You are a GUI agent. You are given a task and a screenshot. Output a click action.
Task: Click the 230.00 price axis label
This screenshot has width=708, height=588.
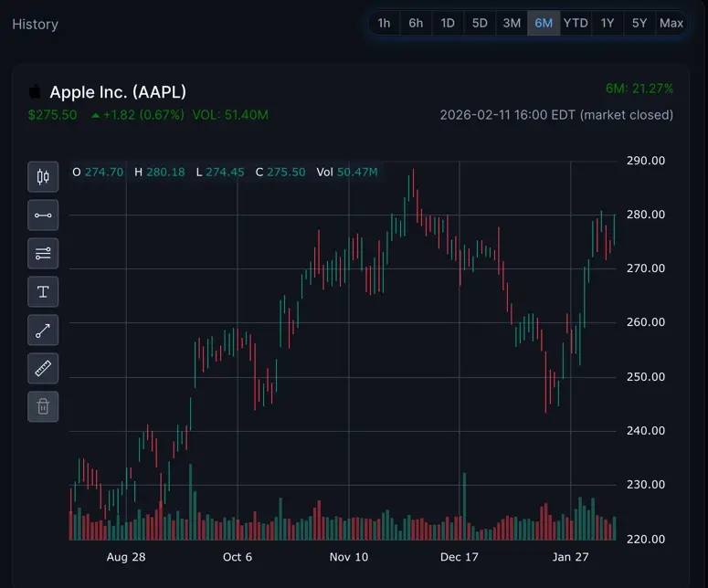click(646, 485)
